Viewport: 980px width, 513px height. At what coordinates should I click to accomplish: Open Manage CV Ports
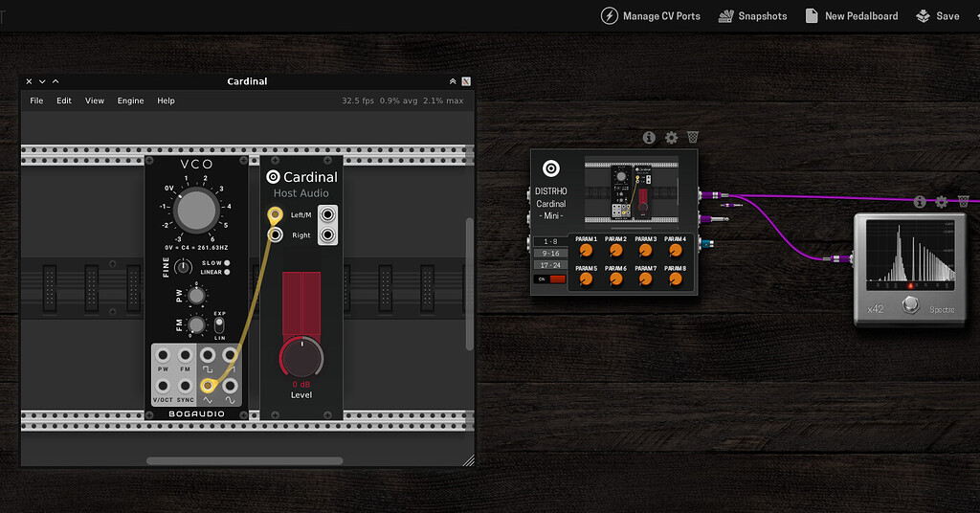[x=651, y=16]
